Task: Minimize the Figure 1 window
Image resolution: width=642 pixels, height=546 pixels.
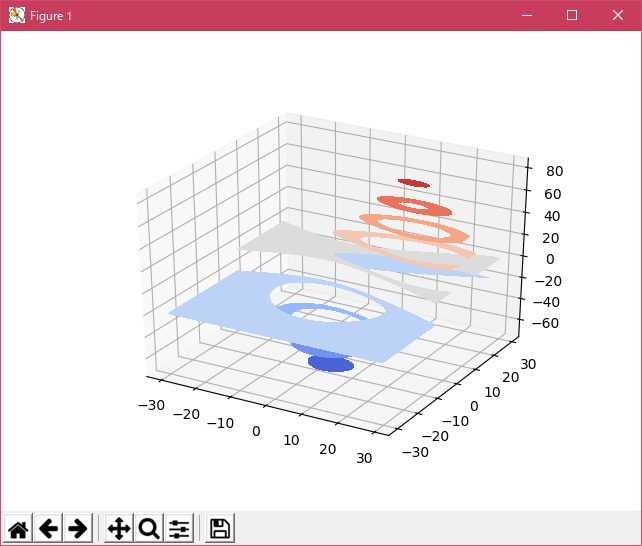Action: pos(525,16)
